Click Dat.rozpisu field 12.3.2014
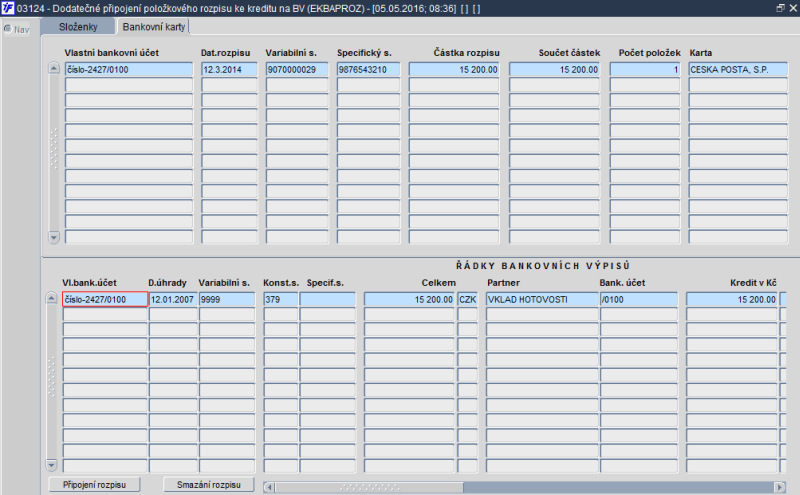This screenshot has width=800, height=495. [229, 69]
